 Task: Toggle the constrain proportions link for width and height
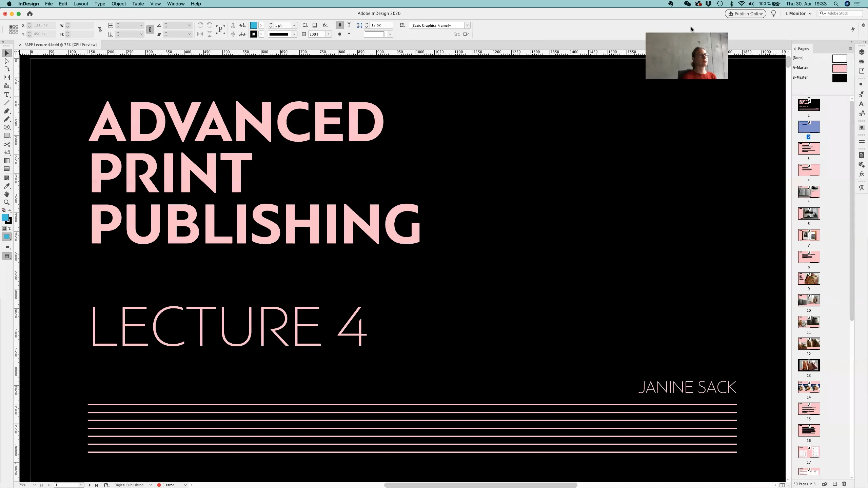point(100,29)
